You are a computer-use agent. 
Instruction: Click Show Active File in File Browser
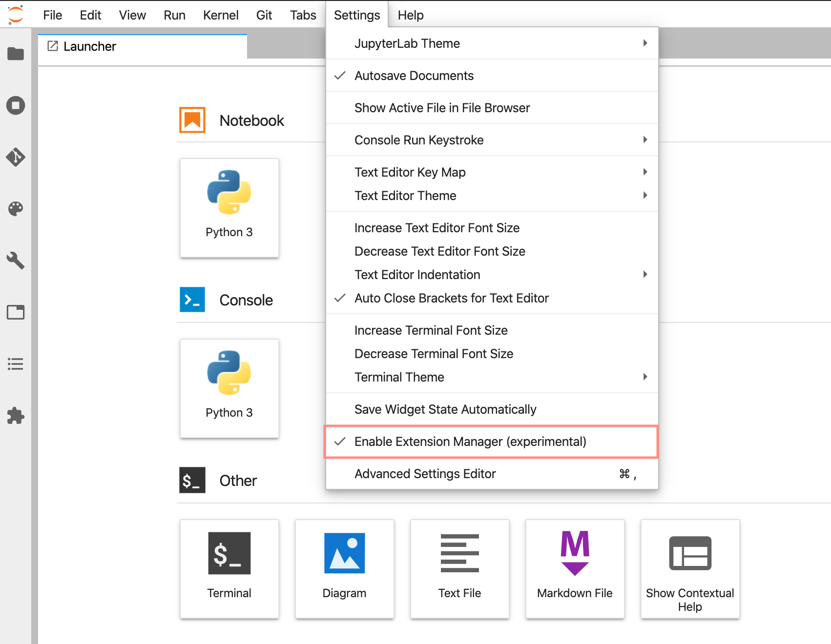[x=492, y=108]
